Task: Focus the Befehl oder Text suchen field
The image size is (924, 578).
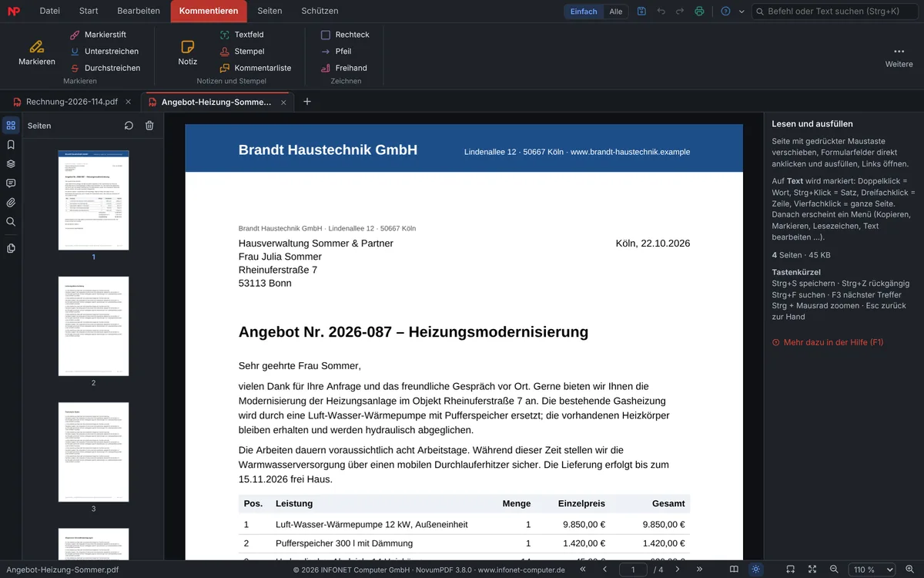Action: click(x=835, y=12)
